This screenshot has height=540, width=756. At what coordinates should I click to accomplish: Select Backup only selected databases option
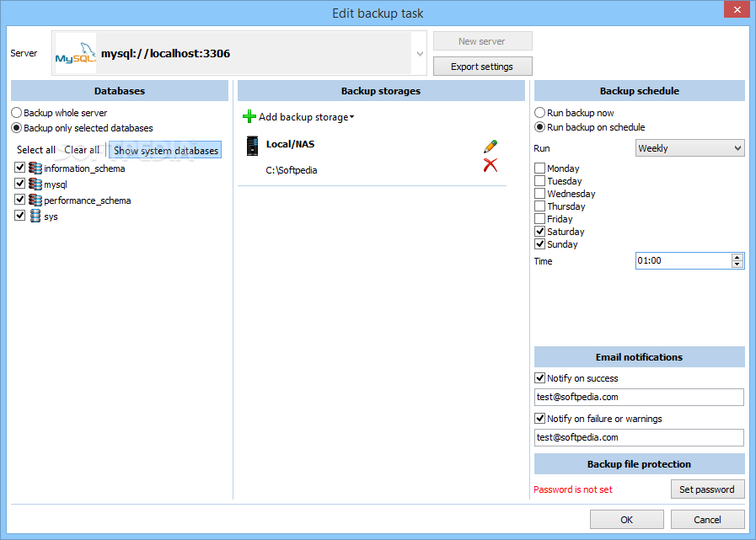16,128
